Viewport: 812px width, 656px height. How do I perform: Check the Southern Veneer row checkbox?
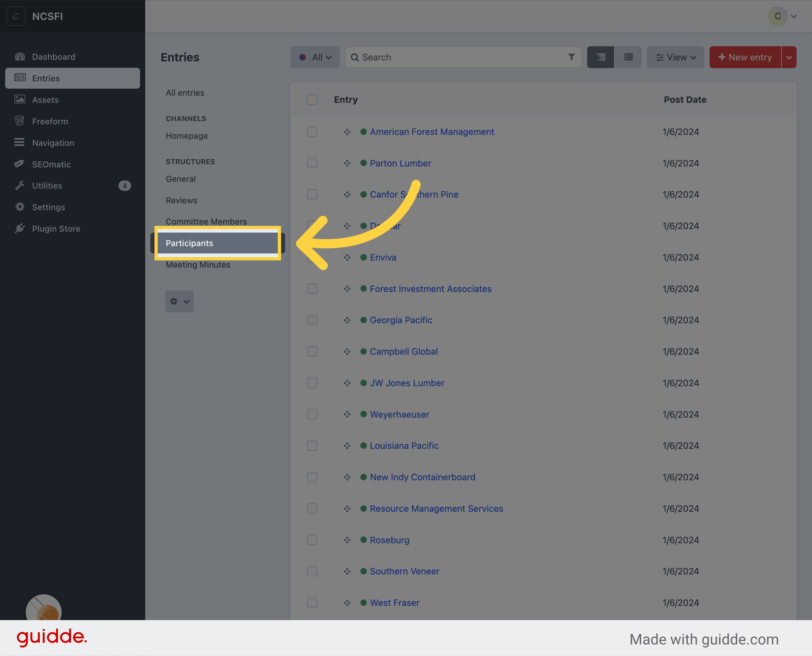pyautogui.click(x=312, y=572)
